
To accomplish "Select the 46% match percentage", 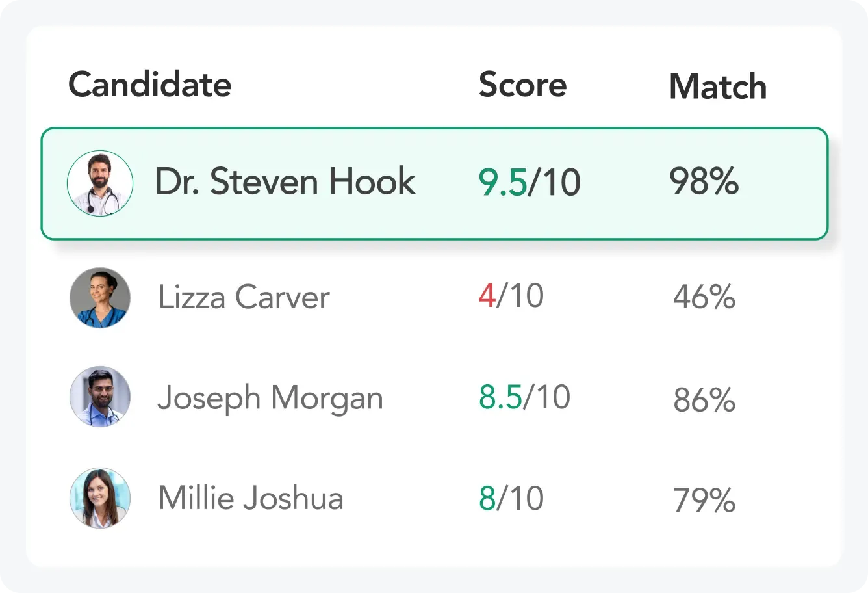I will pos(704,297).
